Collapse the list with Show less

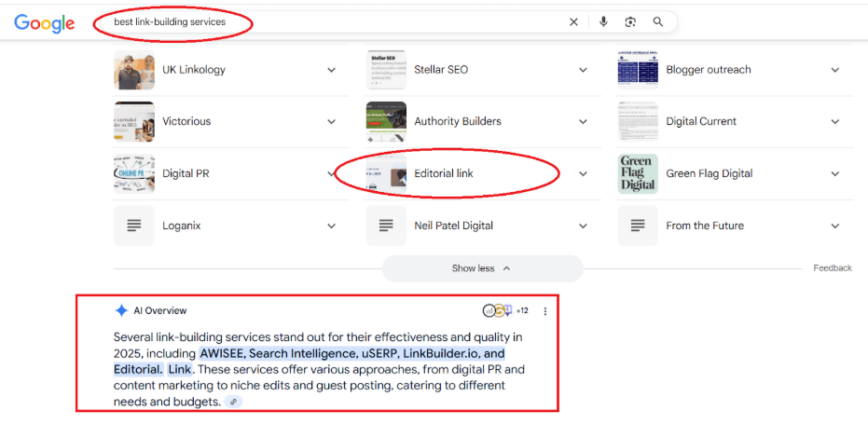click(x=482, y=268)
